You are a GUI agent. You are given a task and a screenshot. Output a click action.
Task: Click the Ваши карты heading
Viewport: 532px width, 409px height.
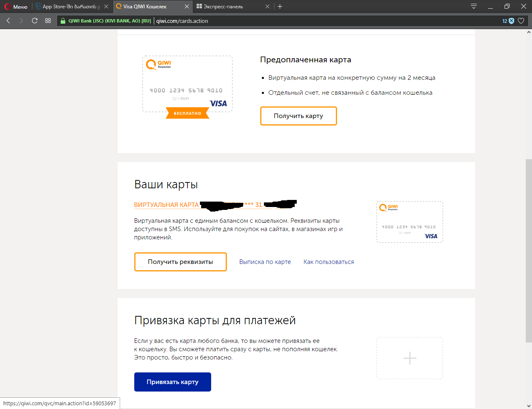166,185
